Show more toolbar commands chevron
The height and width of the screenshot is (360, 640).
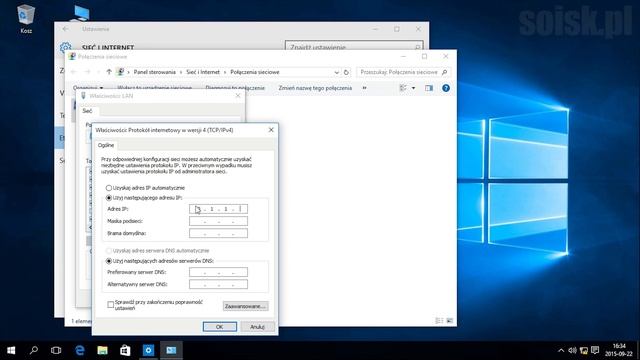click(364, 88)
